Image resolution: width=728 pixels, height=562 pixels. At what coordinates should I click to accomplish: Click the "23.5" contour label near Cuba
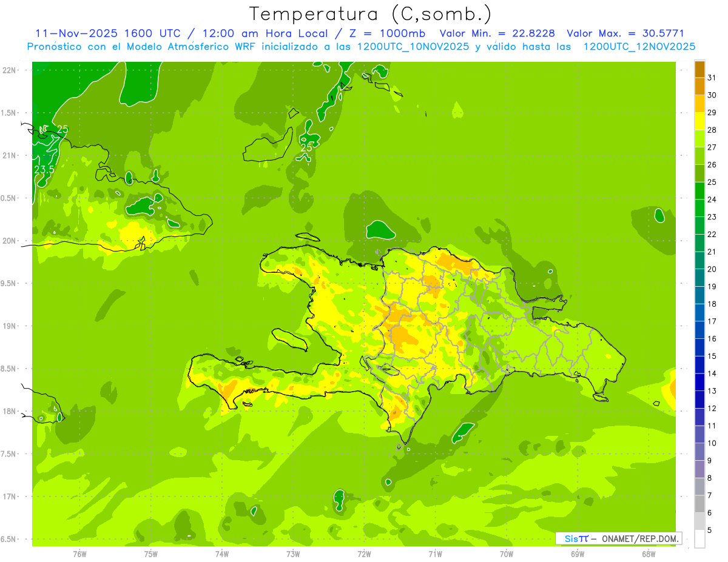[44, 170]
